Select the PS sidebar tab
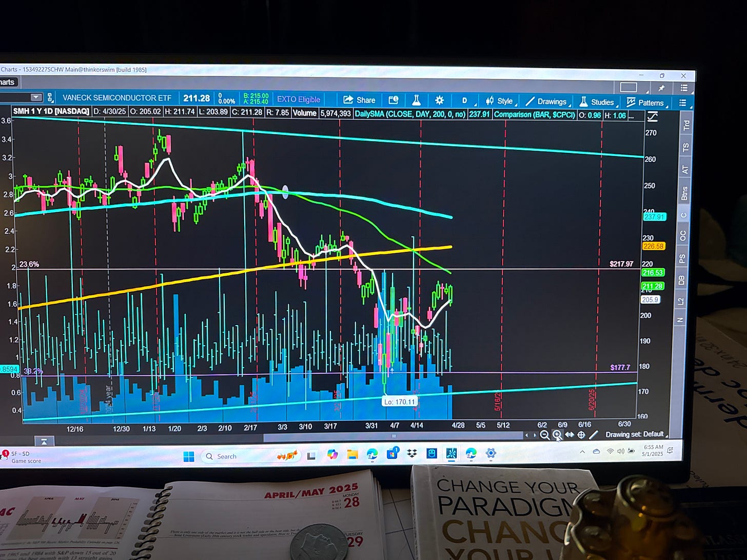747x560 pixels. tap(682, 258)
